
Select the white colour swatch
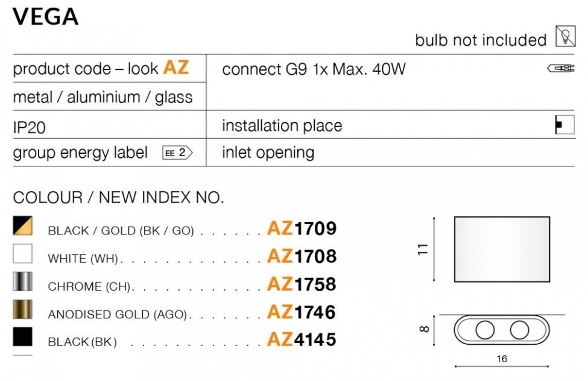tap(23, 254)
